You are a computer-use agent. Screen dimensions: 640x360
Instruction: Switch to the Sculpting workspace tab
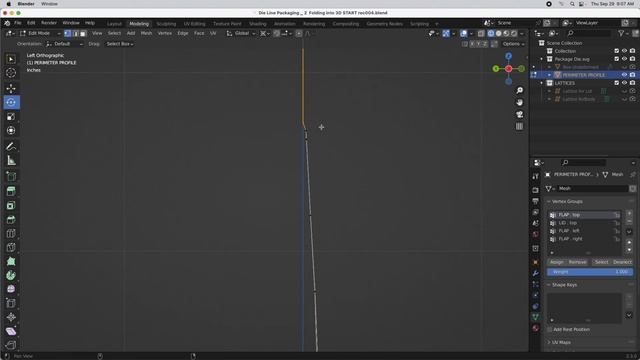pyautogui.click(x=166, y=24)
